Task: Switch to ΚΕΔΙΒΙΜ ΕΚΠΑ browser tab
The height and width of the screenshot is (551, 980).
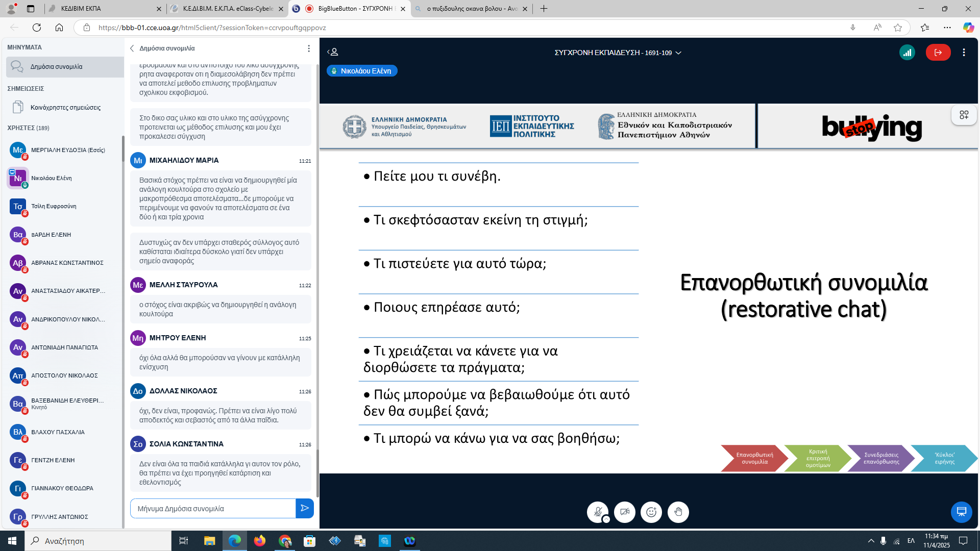Action: (x=105, y=9)
